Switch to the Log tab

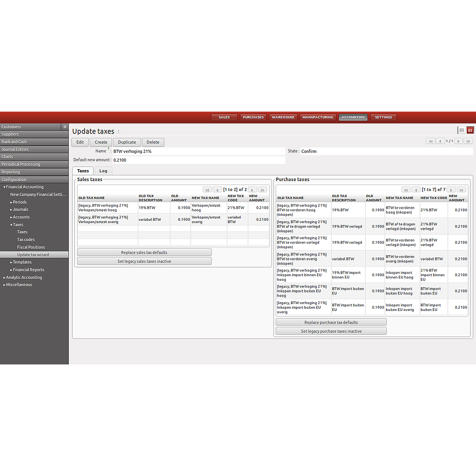[x=103, y=171]
